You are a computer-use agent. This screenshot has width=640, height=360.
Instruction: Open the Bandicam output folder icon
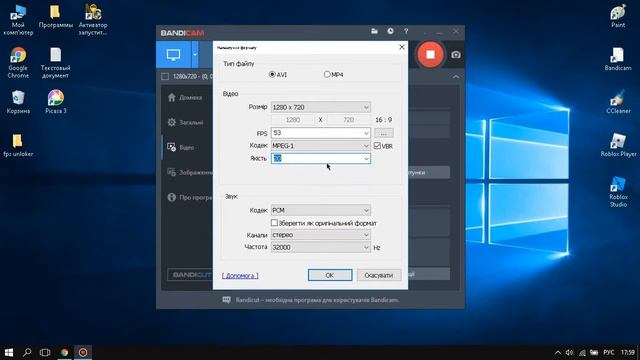tap(374, 31)
